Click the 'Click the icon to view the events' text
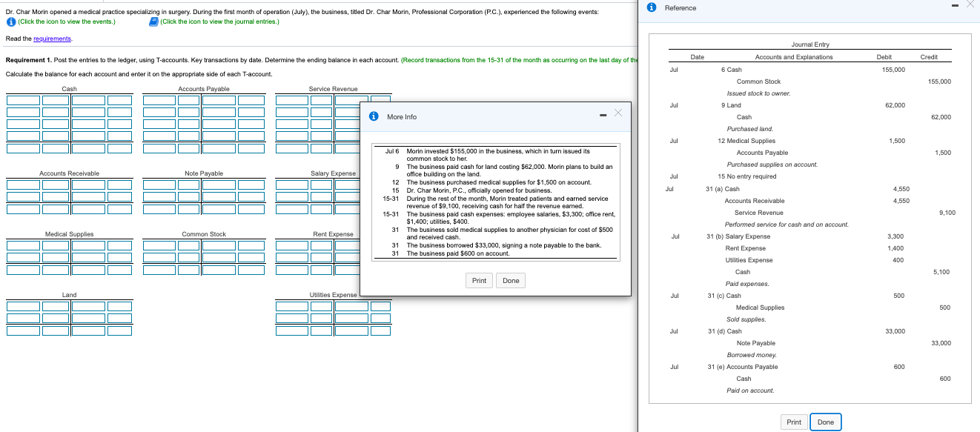This screenshot has width=980, height=432. (x=67, y=21)
